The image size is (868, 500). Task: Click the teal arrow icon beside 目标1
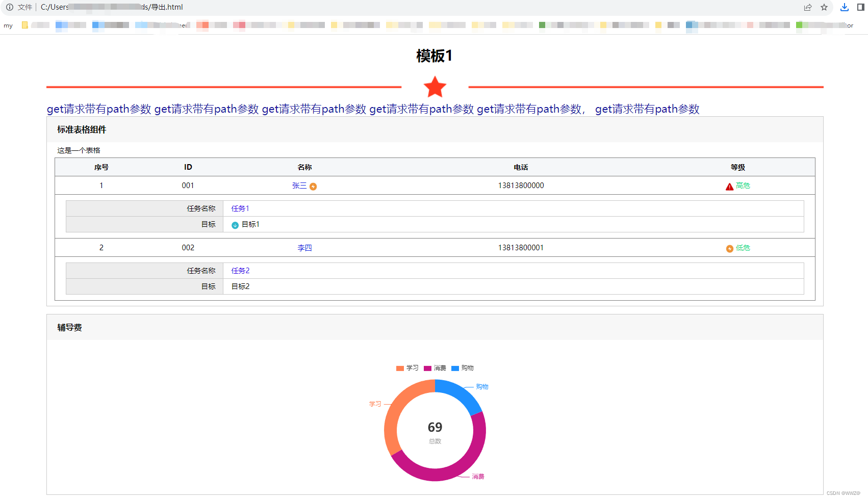click(235, 225)
